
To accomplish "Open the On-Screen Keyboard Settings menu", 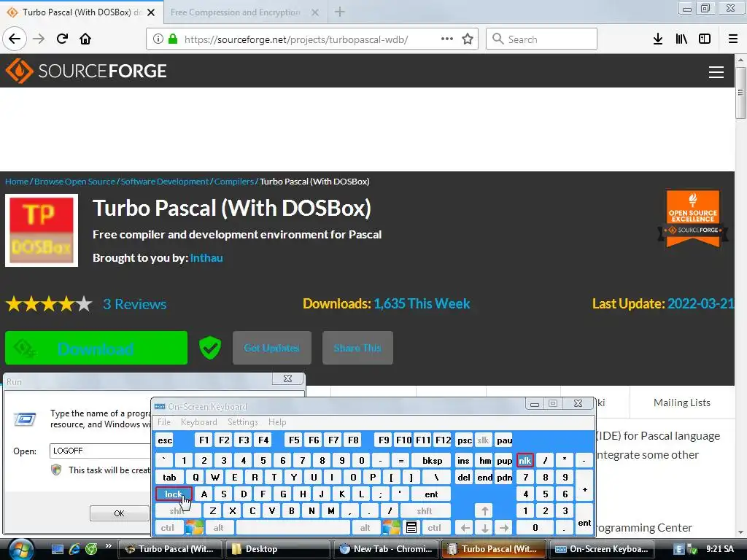I will [242, 422].
